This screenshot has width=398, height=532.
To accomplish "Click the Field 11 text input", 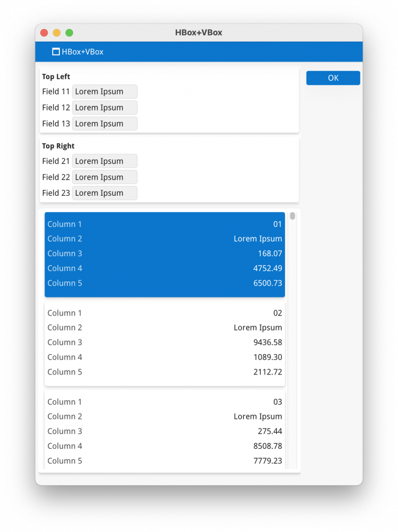I will coord(105,91).
